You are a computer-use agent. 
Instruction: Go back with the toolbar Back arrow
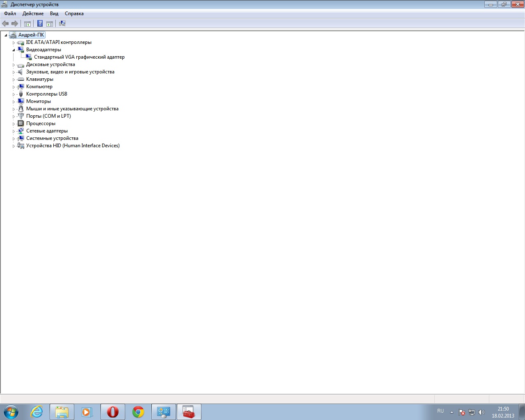[5, 24]
